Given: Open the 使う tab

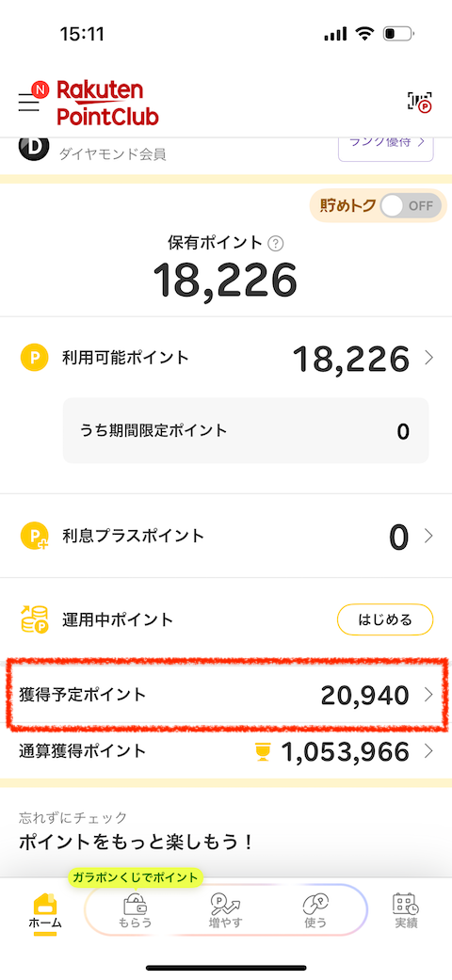Looking at the screenshot, I should coord(315,910).
